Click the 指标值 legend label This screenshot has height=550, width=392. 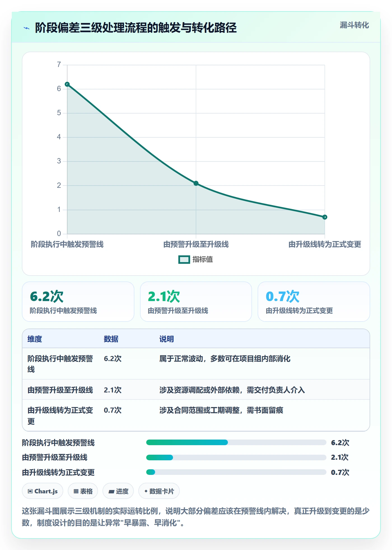(203, 260)
